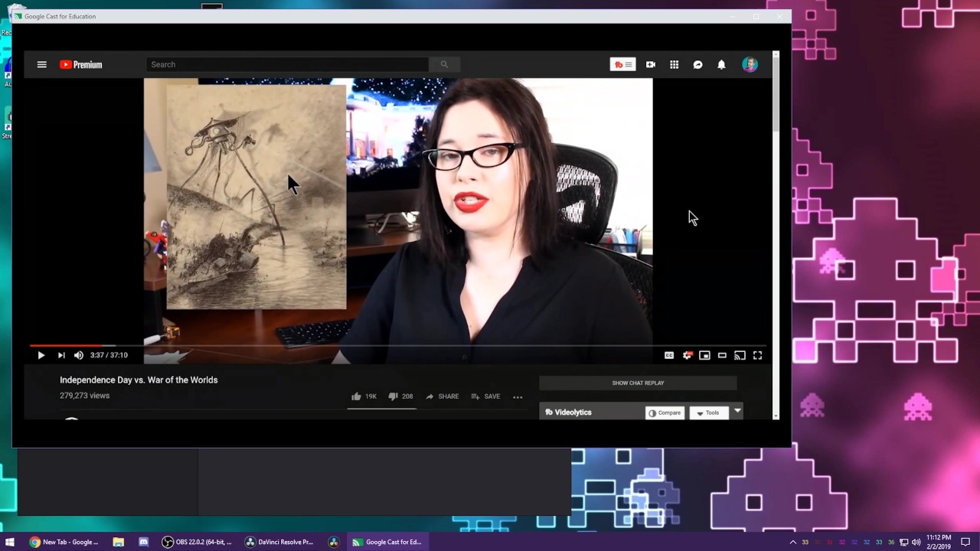
Task: Open the notifications bell
Action: tap(721, 65)
